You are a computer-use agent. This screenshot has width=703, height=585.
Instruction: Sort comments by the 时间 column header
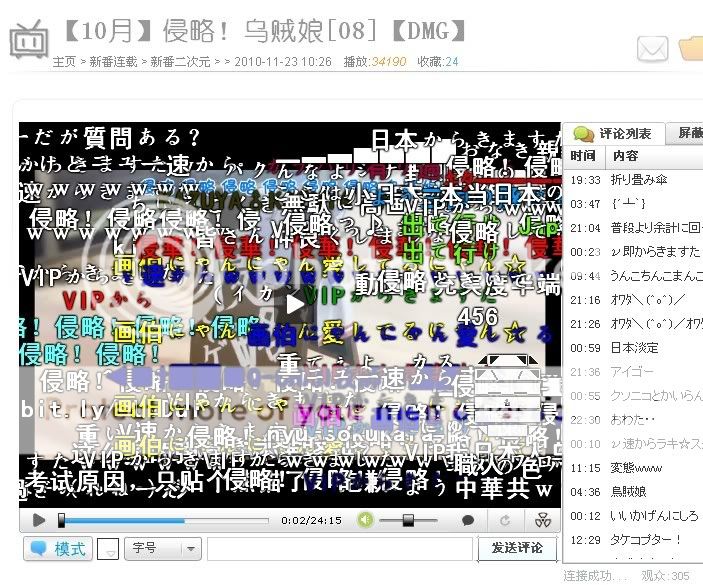pyautogui.click(x=583, y=156)
